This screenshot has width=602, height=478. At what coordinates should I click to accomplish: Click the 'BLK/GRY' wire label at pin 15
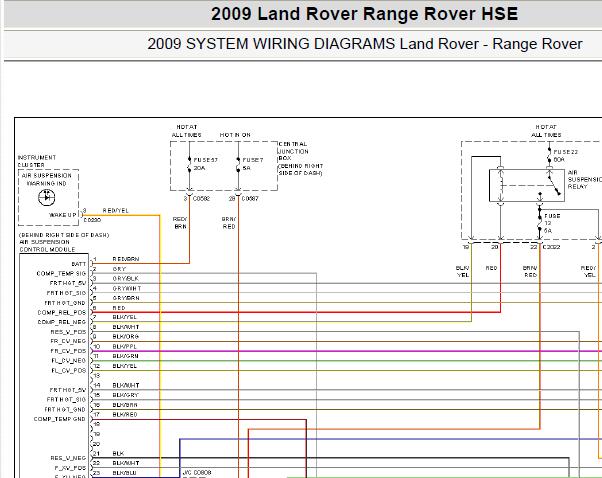[x=126, y=395]
